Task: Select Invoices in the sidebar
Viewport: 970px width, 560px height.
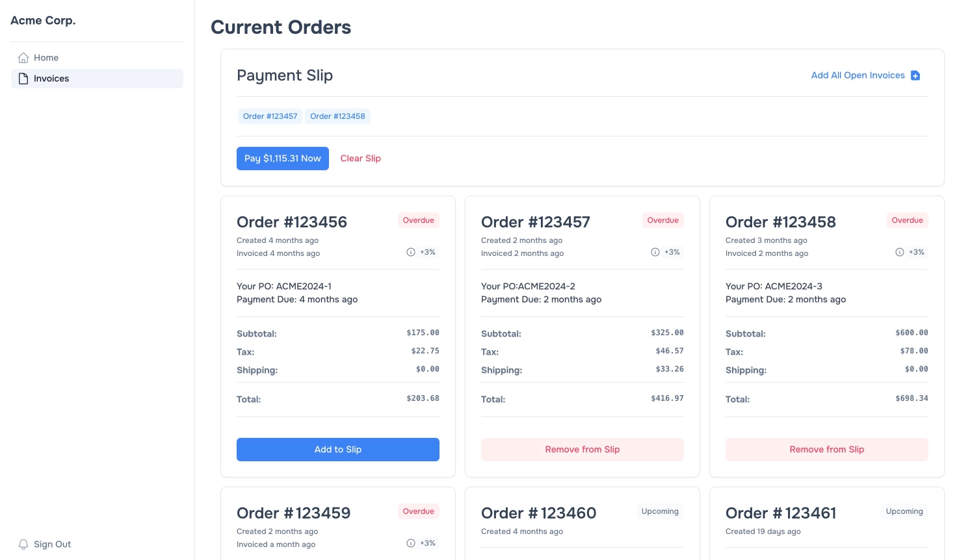Action: click(x=51, y=79)
